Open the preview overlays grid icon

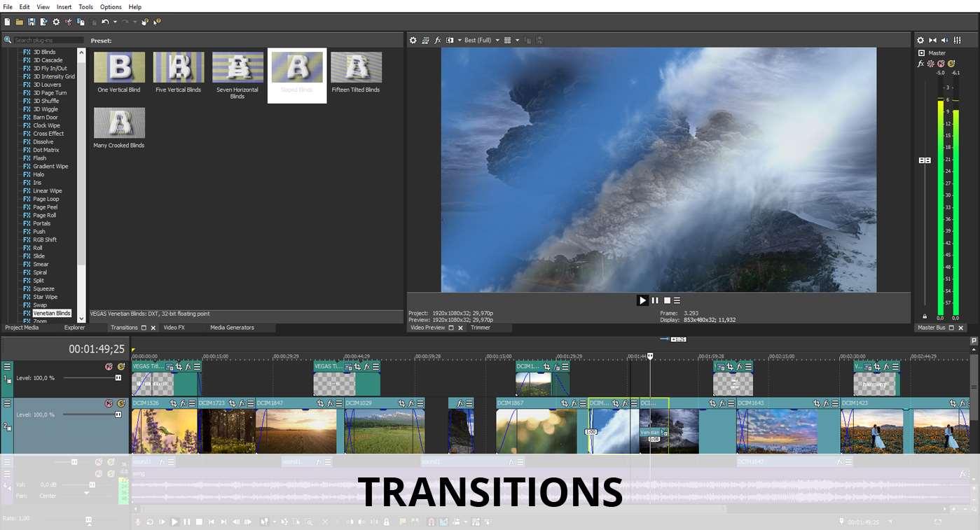pyautogui.click(x=507, y=41)
